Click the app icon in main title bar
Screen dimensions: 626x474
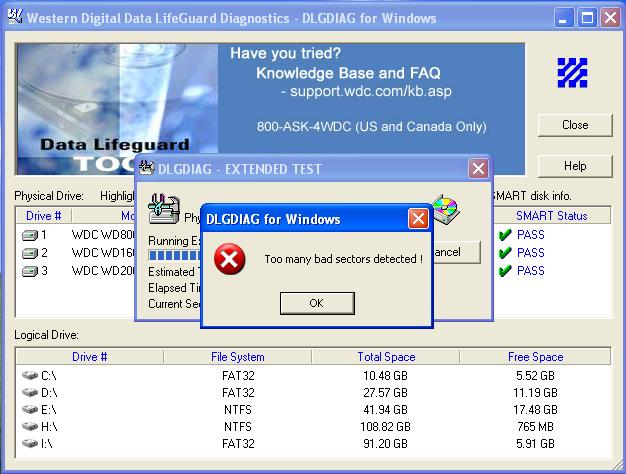(15, 17)
